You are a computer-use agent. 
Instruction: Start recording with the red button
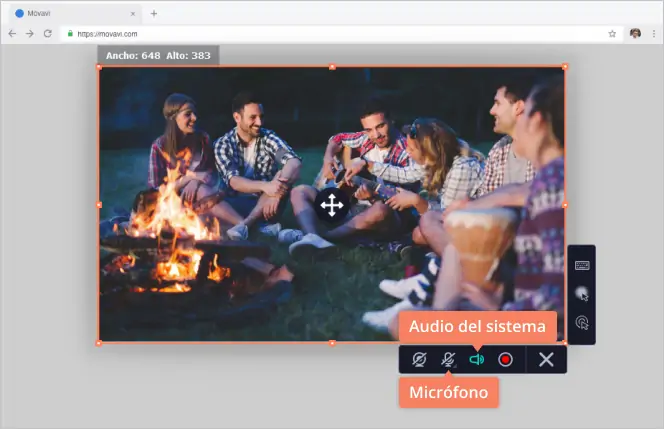coord(505,360)
